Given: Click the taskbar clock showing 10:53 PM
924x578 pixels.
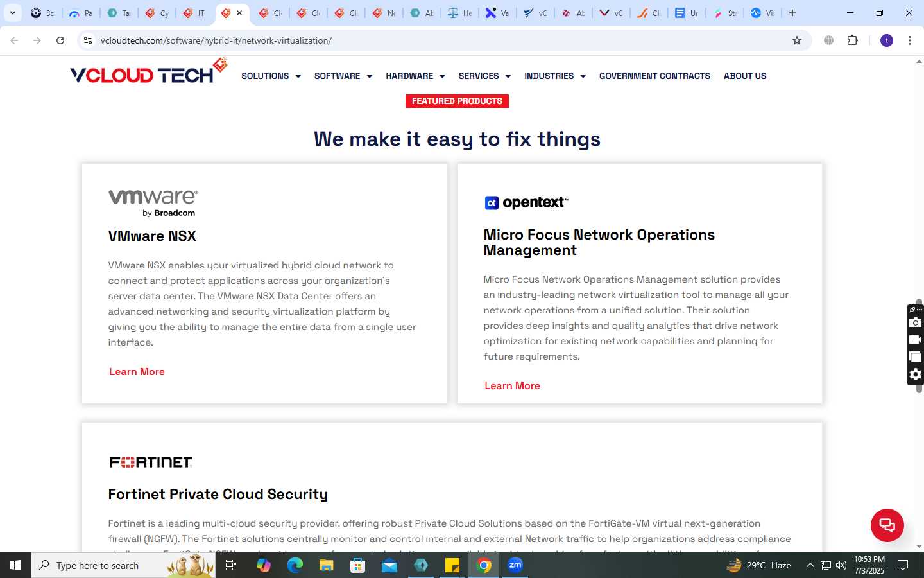Looking at the screenshot, I should tap(869, 565).
